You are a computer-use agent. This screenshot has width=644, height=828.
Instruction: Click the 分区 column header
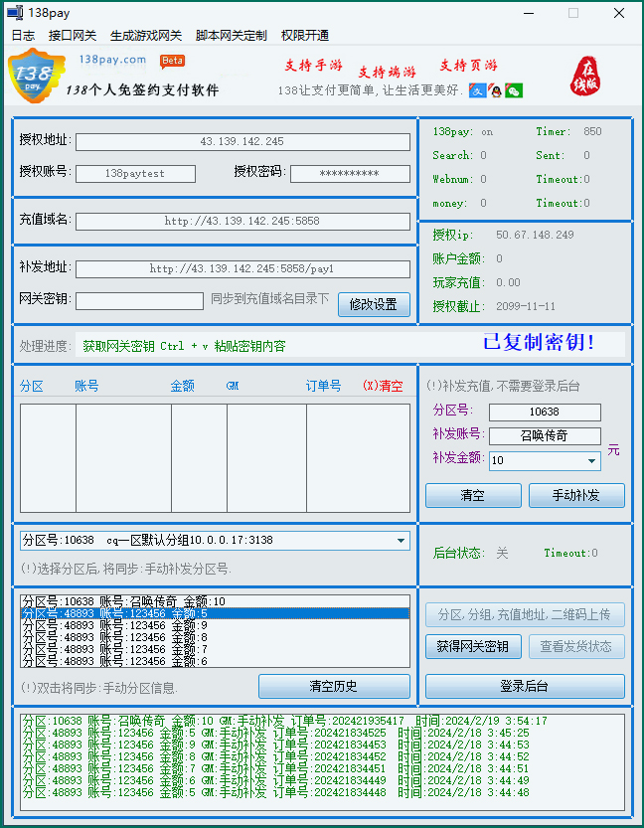[32, 386]
